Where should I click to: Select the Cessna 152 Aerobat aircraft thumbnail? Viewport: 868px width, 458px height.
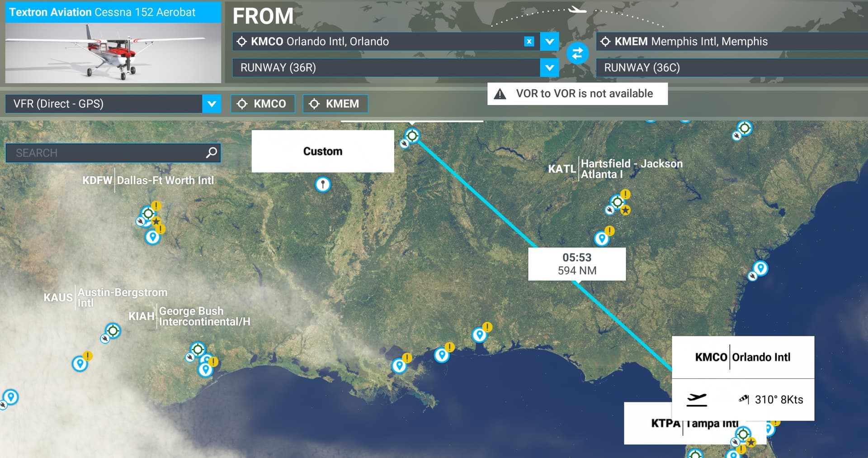(113, 53)
